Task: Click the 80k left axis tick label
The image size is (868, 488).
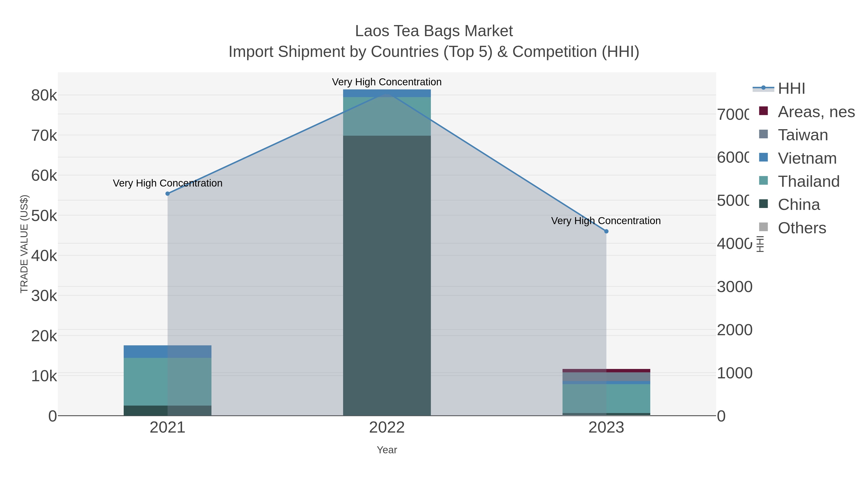Action: [44, 95]
